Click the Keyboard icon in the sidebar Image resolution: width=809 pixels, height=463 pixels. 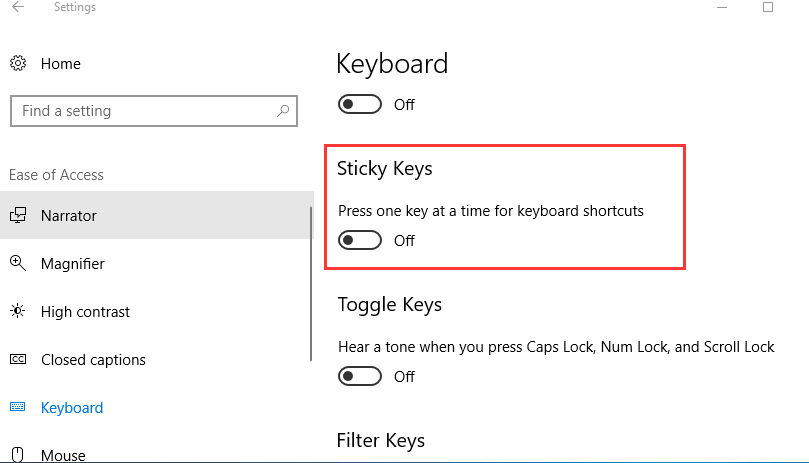tap(18, 408)
